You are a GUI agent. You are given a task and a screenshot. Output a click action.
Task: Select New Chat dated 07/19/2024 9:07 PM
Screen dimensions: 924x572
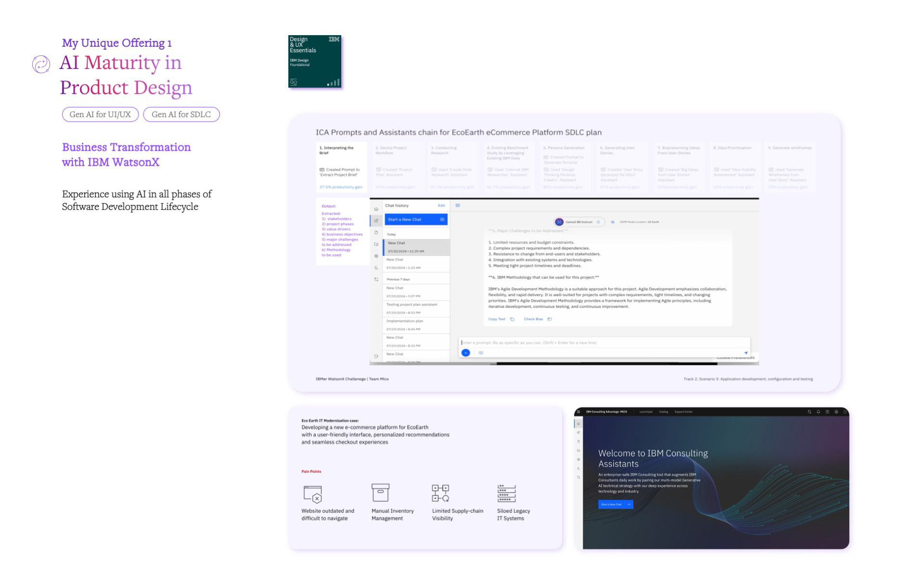[x=417, y=292]
